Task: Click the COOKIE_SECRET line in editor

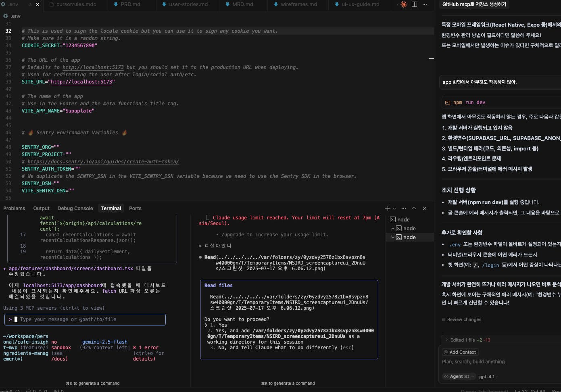Action: (x=59, y=46)
